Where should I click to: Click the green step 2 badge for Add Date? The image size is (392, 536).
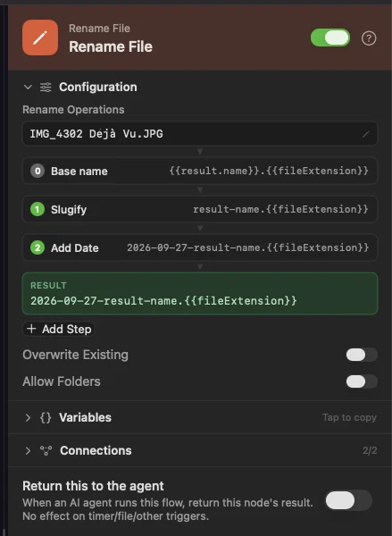click(x=38, y=247)
